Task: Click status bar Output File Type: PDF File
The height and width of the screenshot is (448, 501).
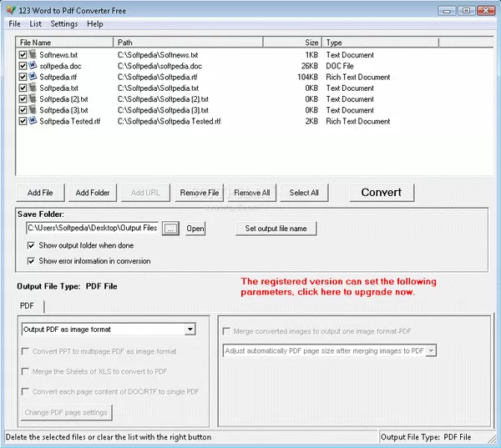Action: [426, 437]
